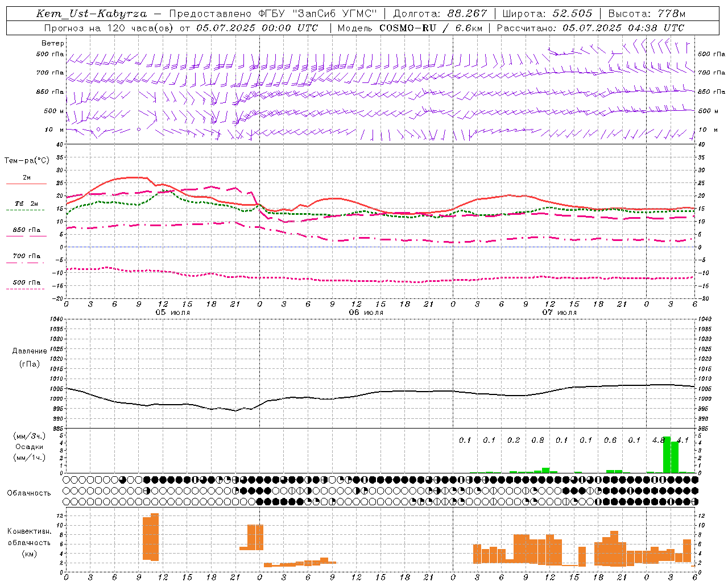728x582 pixels.
Task: Click the 0.8 precipitation value
Action: coord(537,440)
